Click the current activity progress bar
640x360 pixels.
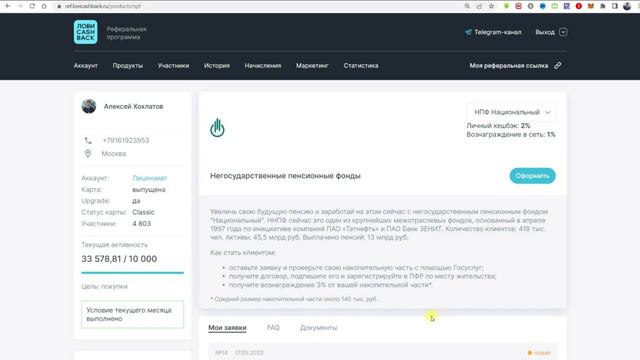[x=132, y=272]
